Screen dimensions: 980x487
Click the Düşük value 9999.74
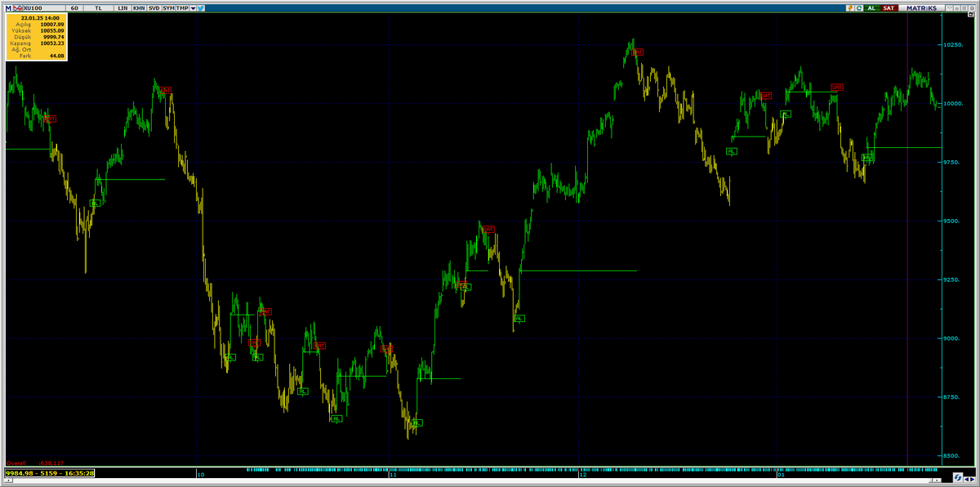54,37
